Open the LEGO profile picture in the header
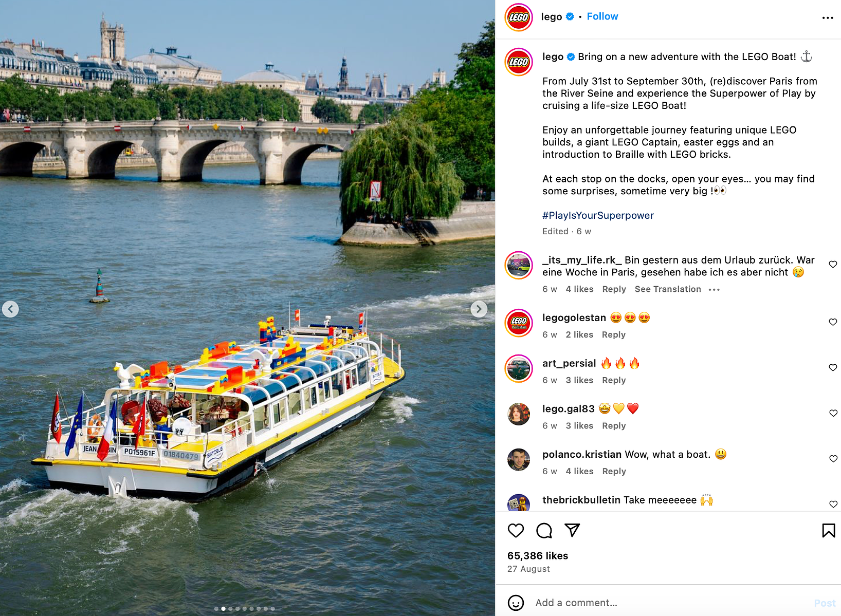841x616 pixels. 518,17
